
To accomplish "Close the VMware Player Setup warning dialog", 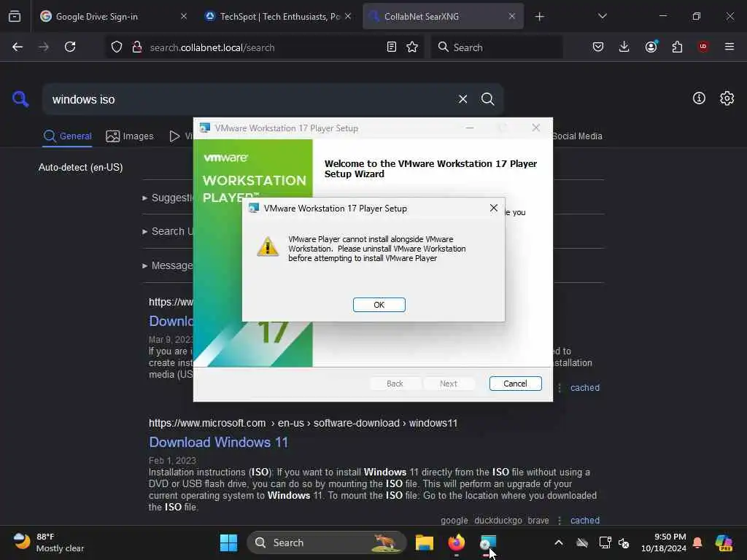I will pyautogui.click(x=494, y=208).
